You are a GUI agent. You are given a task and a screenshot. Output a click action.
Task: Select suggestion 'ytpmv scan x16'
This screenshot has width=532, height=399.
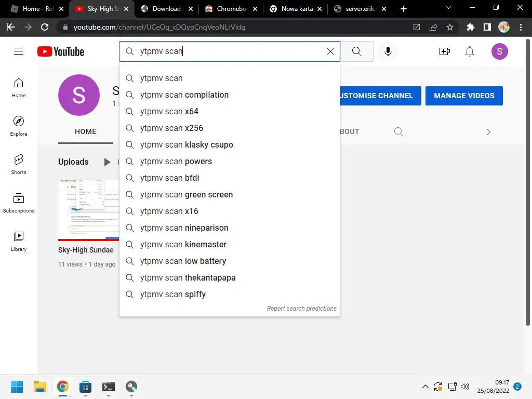point(230,211)
